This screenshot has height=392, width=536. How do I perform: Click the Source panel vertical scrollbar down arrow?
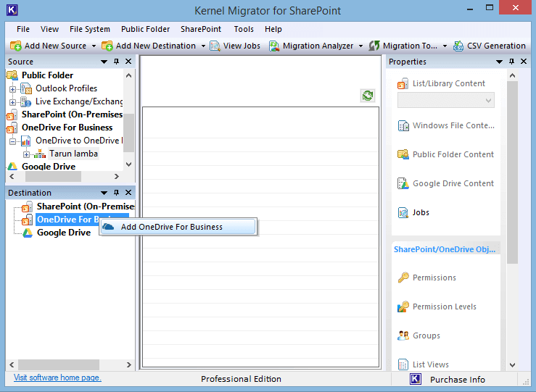coord(129,164)
